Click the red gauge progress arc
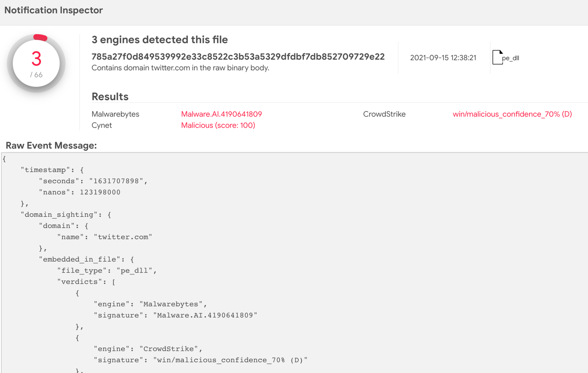Viewport: 588px width, 373px height. [40, 37]
